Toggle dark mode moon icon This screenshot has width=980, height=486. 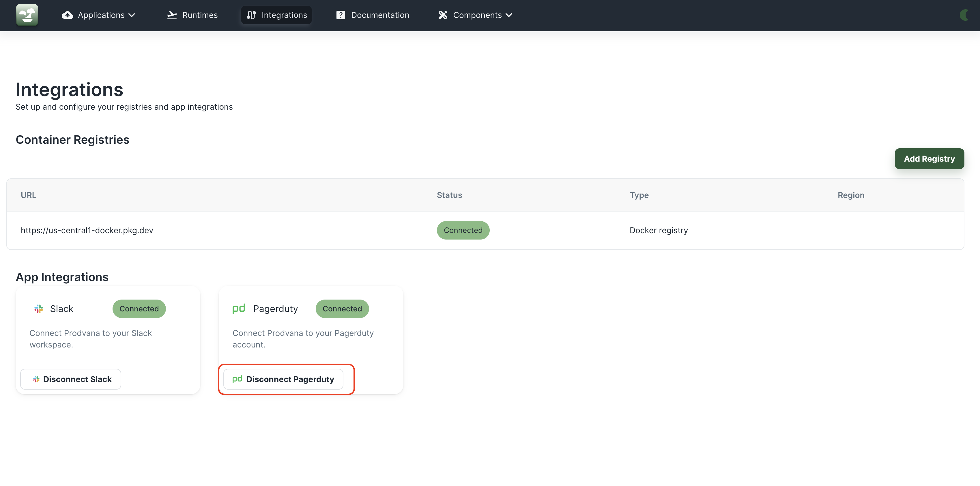[x=964, y=15]
